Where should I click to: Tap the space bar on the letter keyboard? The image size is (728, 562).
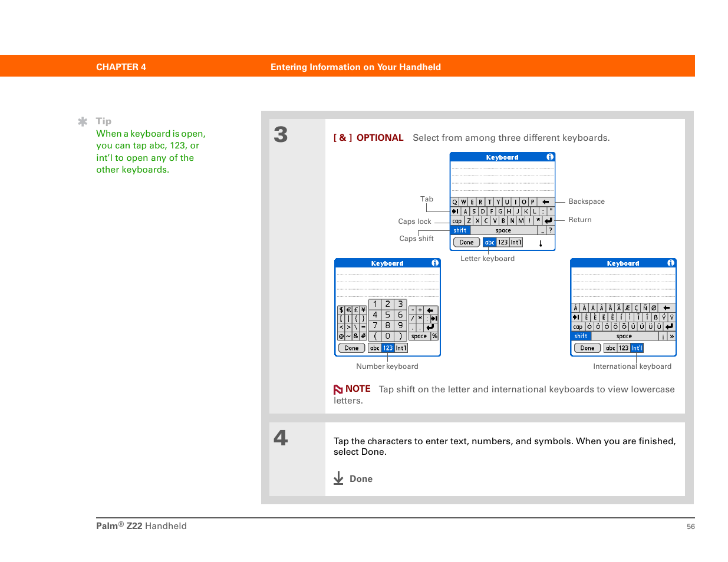tap(503, 230)
